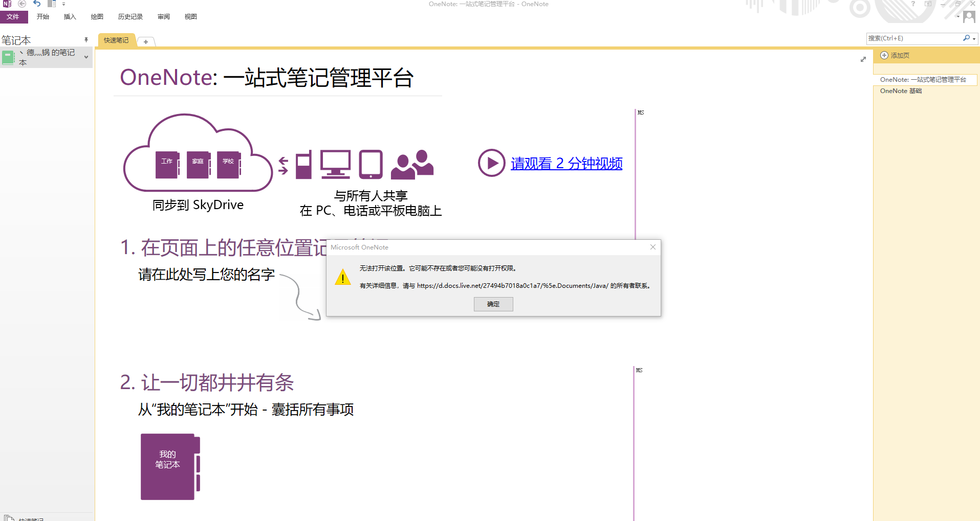Click the green notebook icon
Viewport: 980px width, 521px height.
point(8,57)
